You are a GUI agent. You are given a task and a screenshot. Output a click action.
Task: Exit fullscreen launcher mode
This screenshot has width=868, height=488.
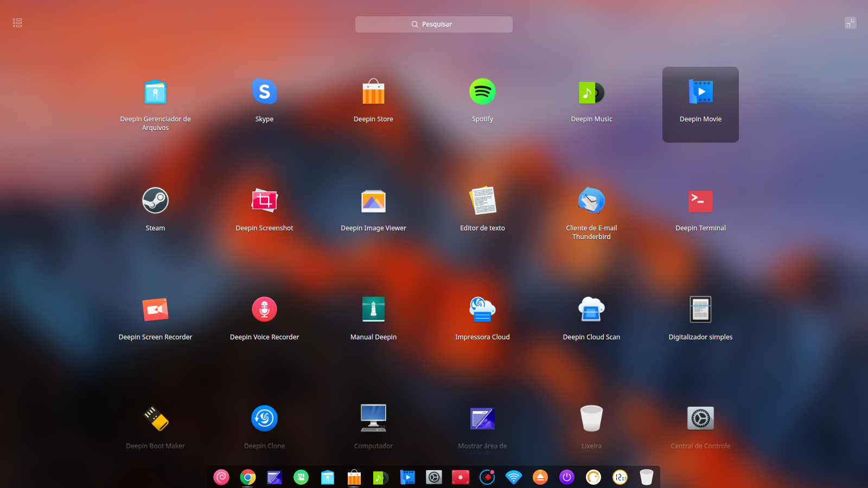[x=850, y=23]
